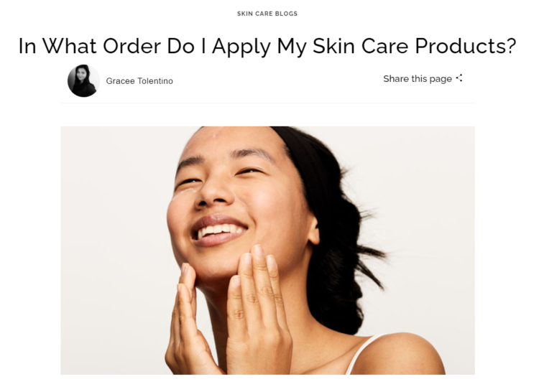Image resolution: width=539 pixels, height=392 pixels.
Task: Click the surname Tolentino in the byline
Action: coord(155,81)
